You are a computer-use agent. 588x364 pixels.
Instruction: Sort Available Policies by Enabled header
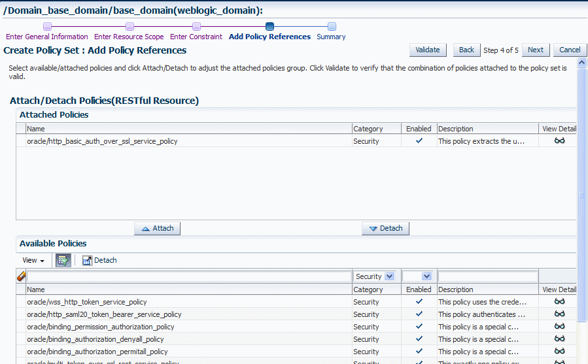point(419,290)
